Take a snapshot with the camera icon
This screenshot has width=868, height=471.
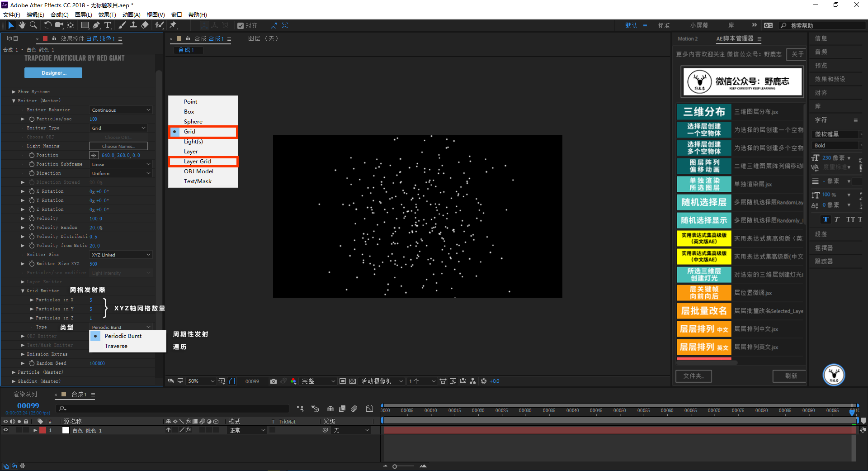[x=274, y=381]
